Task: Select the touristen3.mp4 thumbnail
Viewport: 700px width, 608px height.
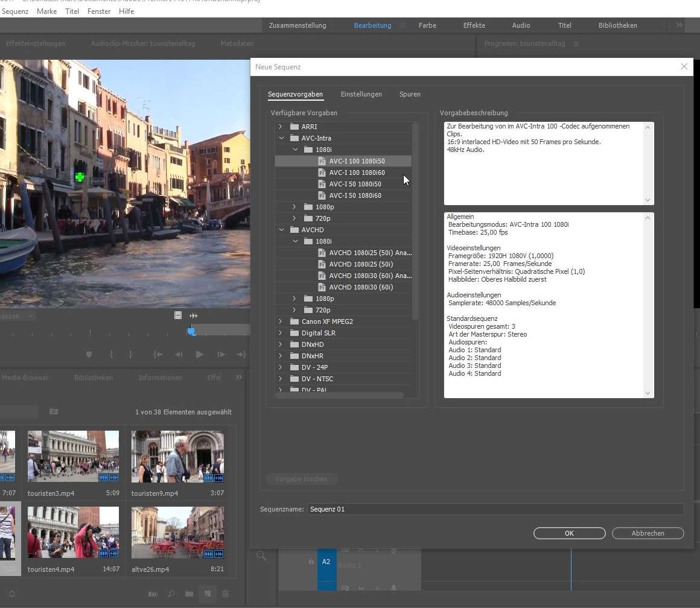Action: coord(73,457)
